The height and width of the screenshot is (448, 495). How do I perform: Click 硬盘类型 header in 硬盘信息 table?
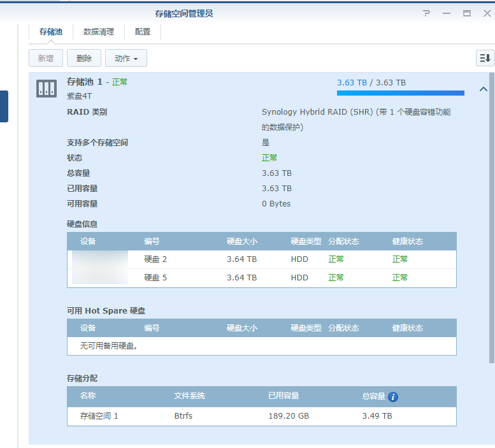tap(306, 242)
